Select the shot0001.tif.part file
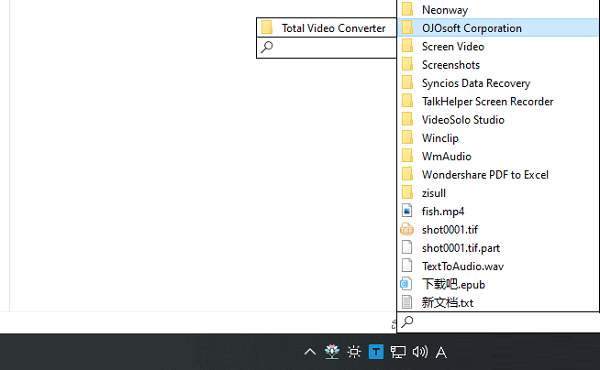Viewport: 600px width, 370px height. 497,248
